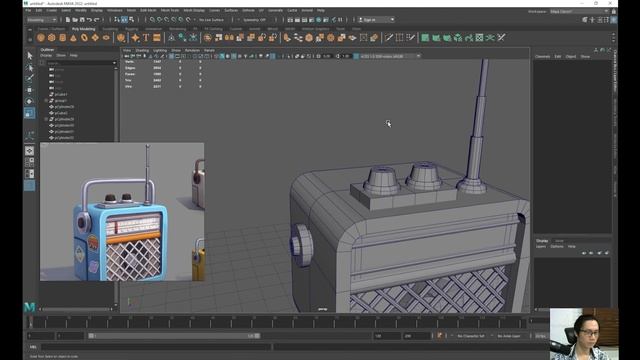
Task: Open the viewport Lighting menu
Action: pos(160,50)
